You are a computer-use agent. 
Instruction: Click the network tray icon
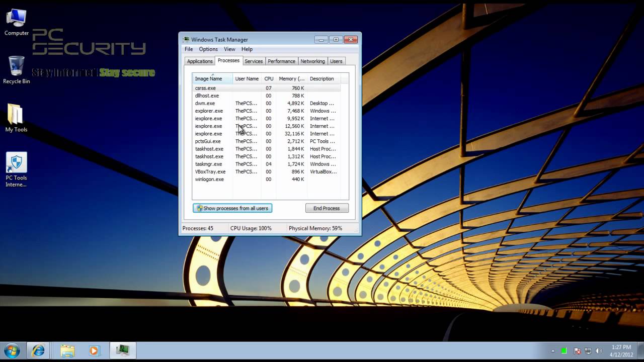pyautogui.click(x=588, y=351)
